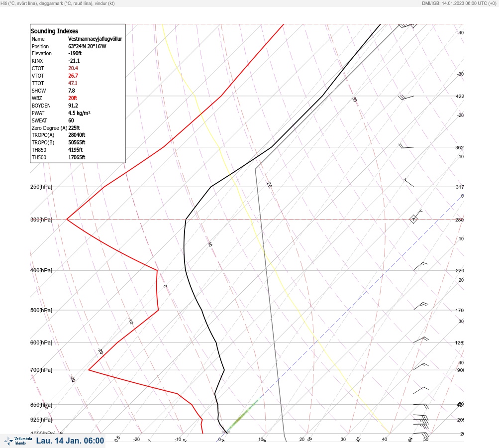Click the Zero Degree (A) value 225ft

pyautogui.click(x=74, y=128)
